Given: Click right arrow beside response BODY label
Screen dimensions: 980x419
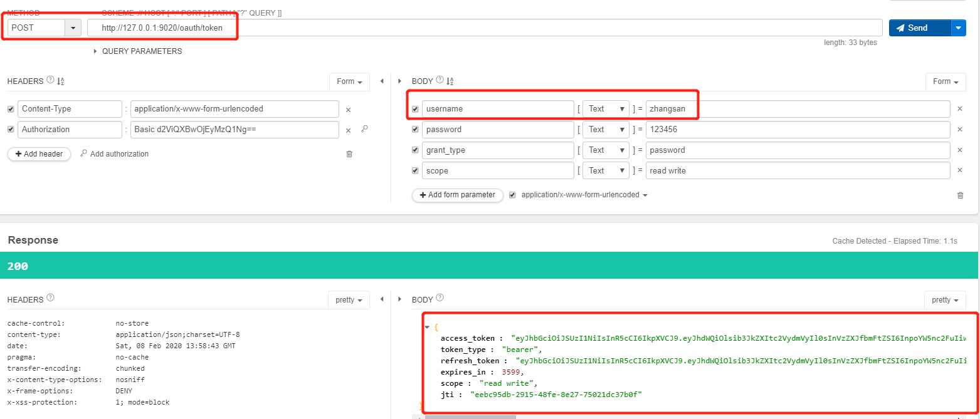Looking at the screenshot, I should point(400,300).
